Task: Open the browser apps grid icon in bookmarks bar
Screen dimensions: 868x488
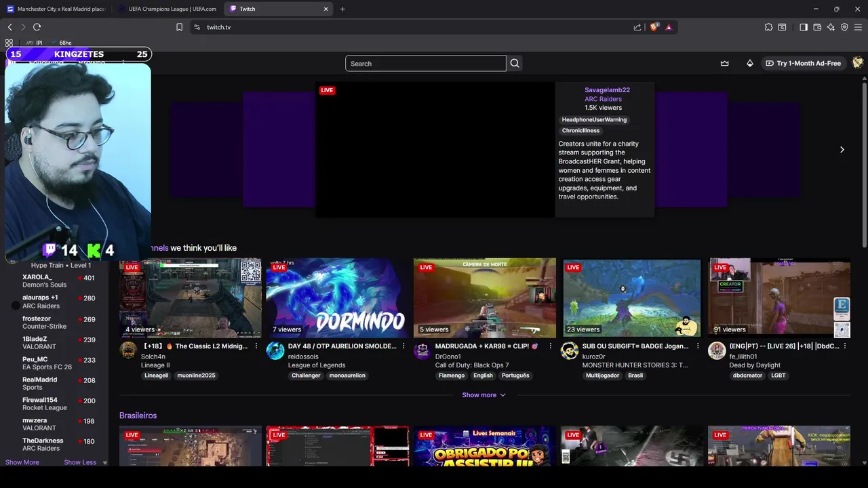Action: [9, 43]
